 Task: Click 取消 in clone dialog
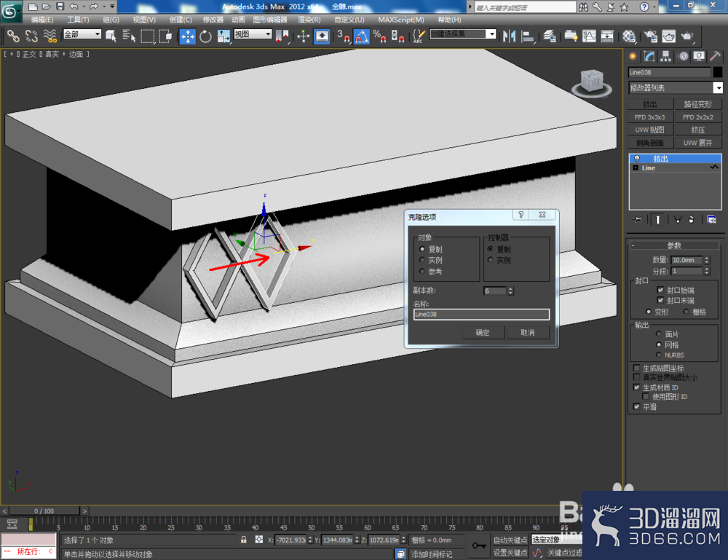point(527,333)
